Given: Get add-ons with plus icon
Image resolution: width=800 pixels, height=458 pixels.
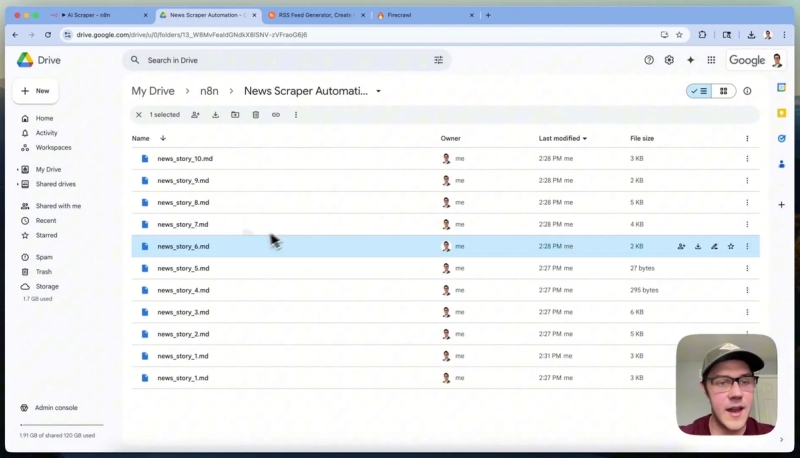Looking at the screenshot, I should pyautogui.click(x=781, y=205).
